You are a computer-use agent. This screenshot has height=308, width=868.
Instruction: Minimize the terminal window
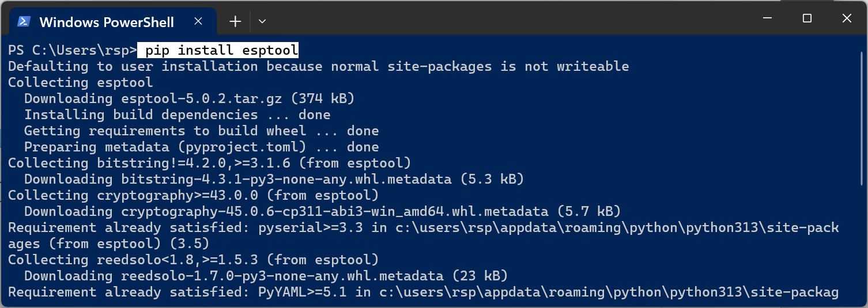click(x=767, y=19)
